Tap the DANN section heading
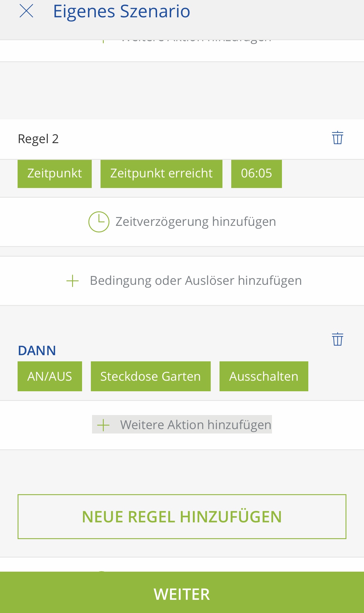Screen dimensions: 364x613 (37, 350)
